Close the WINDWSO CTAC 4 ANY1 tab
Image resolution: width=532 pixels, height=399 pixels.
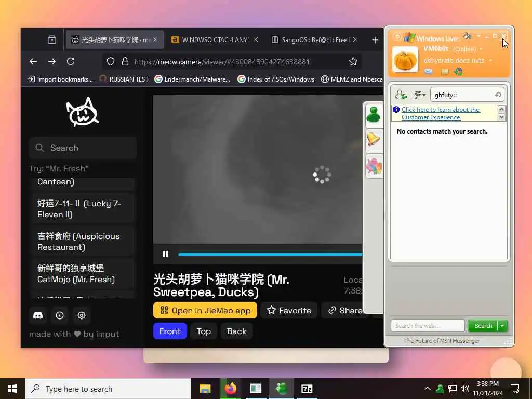point(256,39)
